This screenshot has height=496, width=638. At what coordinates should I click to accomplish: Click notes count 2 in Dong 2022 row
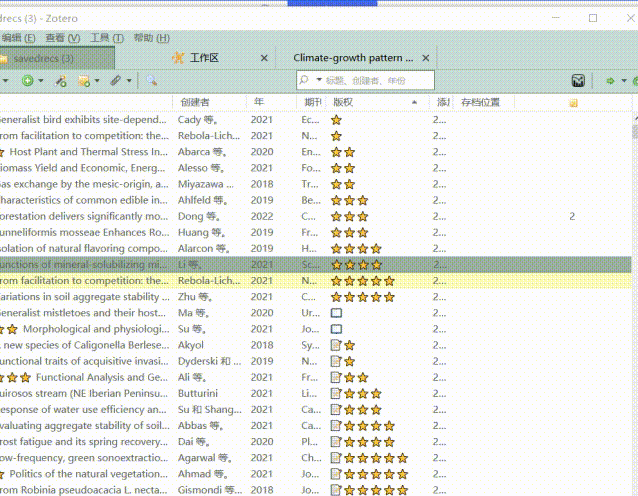pyautogui.click(x=572, y=216)
